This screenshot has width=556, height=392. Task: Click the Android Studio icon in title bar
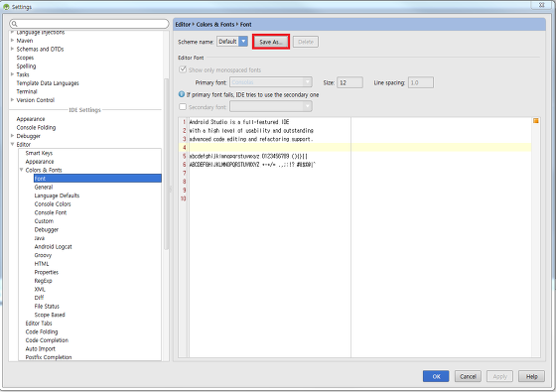click(6, 7)
